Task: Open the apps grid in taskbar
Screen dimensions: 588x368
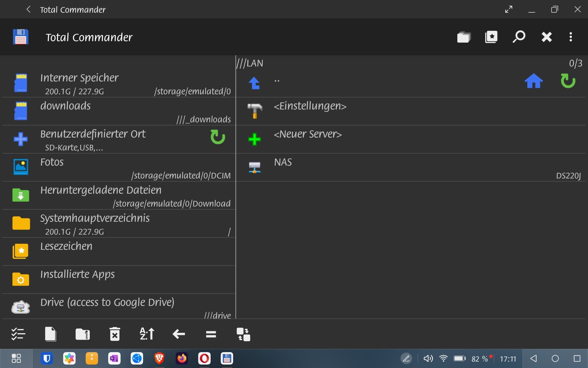Action: click(16, 358)
